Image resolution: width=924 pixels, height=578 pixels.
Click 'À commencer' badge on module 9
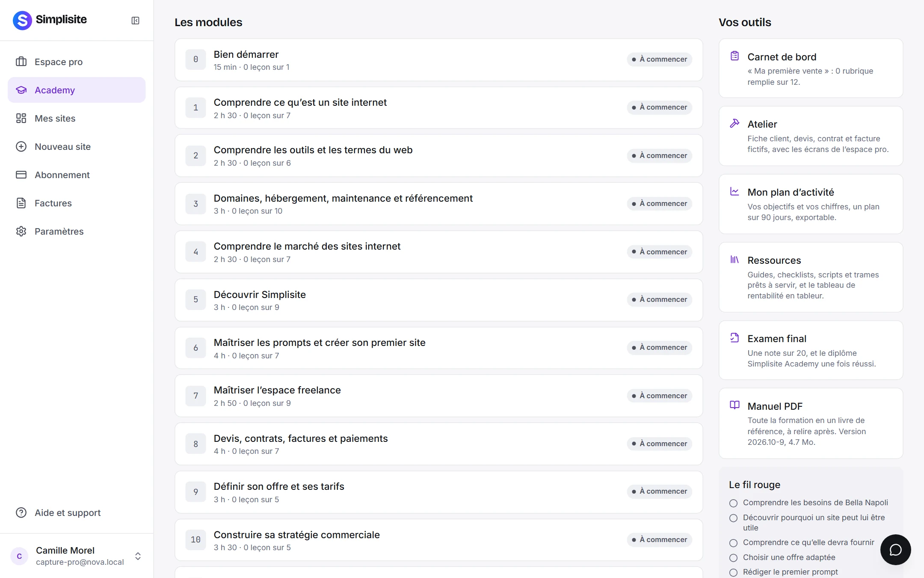[x=659, y=491]
